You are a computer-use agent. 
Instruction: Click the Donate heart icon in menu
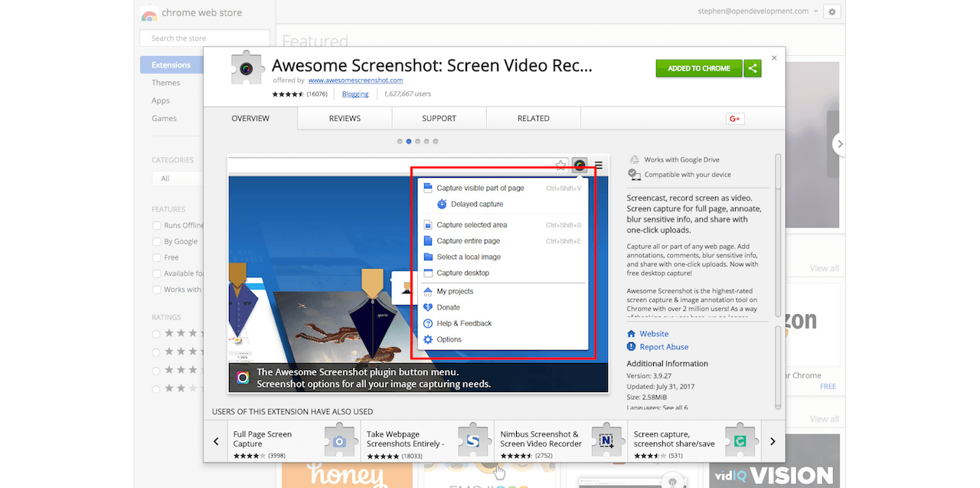[x=428, y=307]
